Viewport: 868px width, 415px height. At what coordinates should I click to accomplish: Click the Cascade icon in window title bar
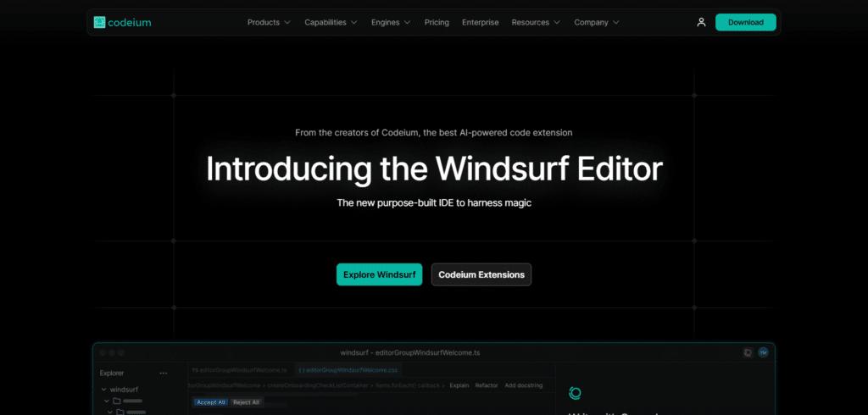[748, 352]
